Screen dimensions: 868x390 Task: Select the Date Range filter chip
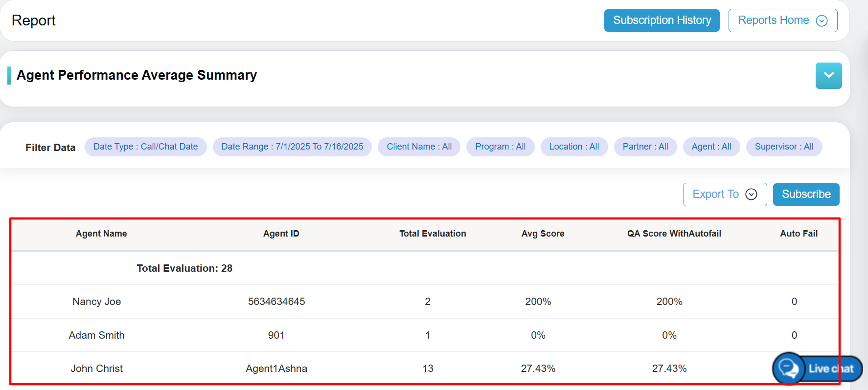click(292, 147)
